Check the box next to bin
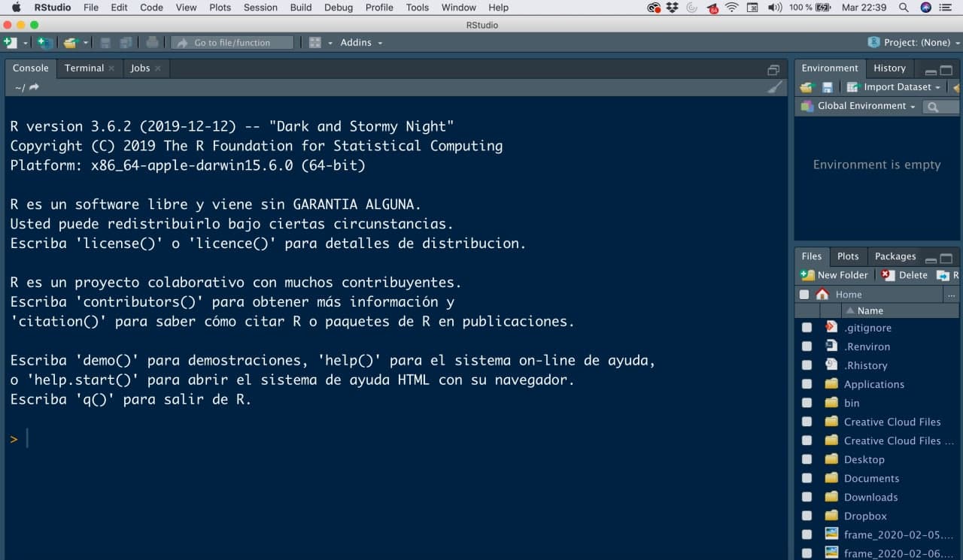Screen dimensions: 963x560 tap(807, 403)
